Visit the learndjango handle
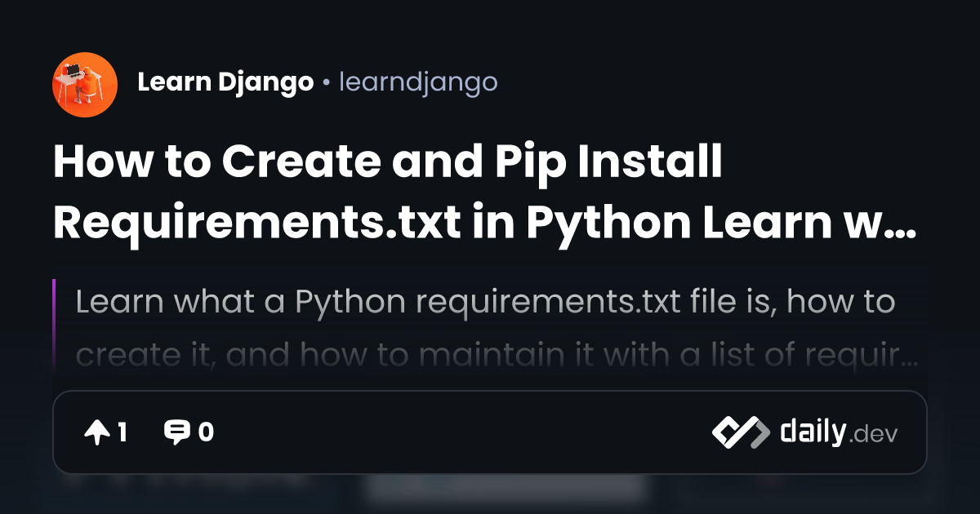The width and height of the screenshot is (980, 514). click(418, 82)
